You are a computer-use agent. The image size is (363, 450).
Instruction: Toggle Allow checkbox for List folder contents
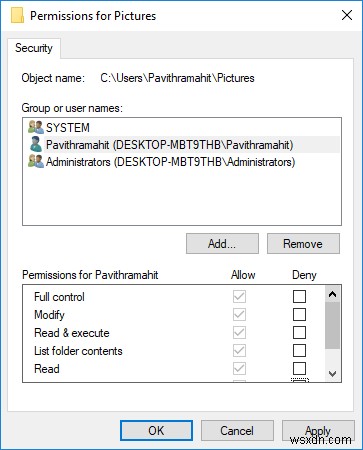[x=239, y=350]
